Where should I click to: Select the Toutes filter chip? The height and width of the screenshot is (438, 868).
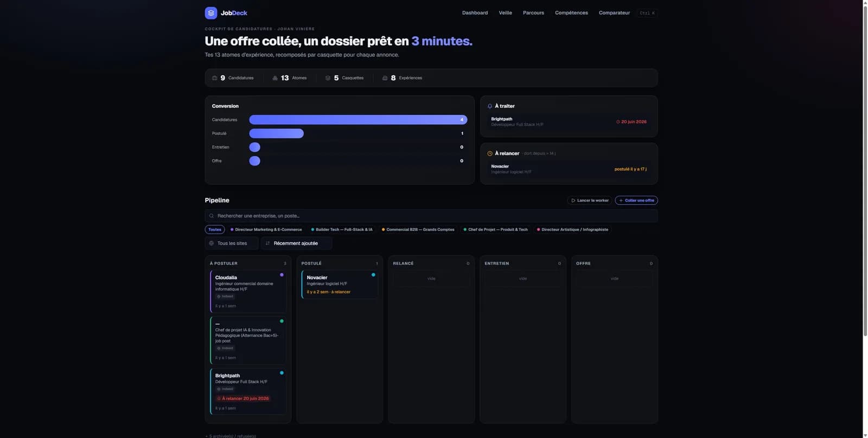click(x=215, y=229)
